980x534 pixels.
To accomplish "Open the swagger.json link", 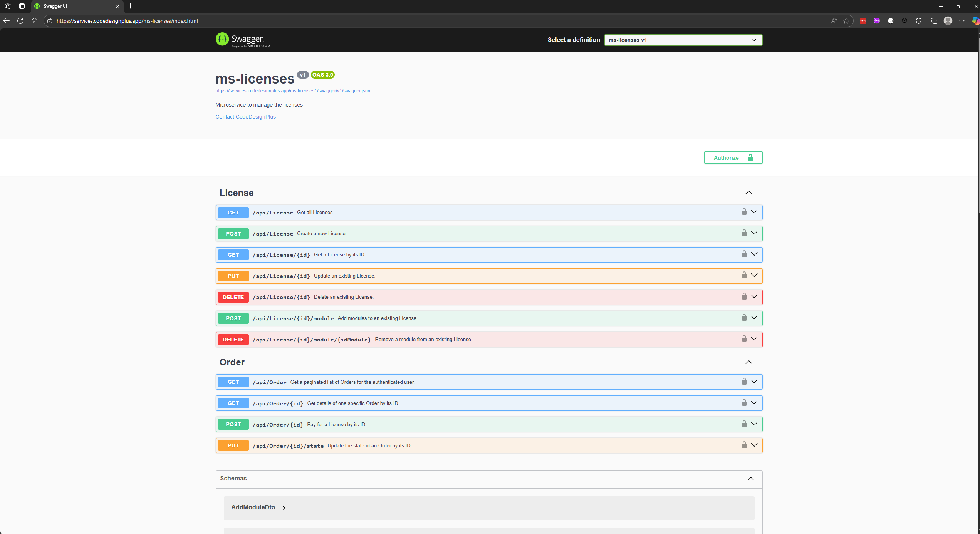I will tap(292, 91).
